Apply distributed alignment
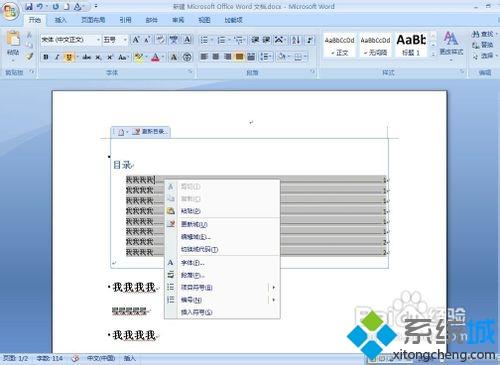 251,57
